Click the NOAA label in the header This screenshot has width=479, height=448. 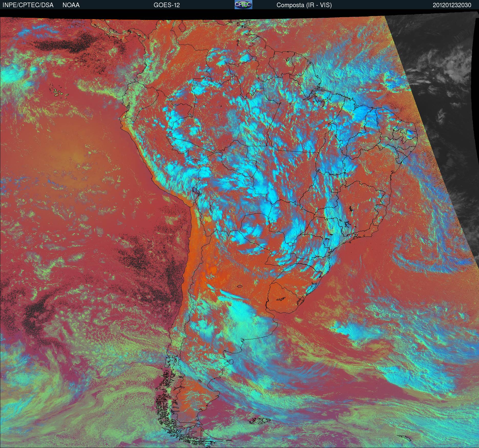click(71, 5)
